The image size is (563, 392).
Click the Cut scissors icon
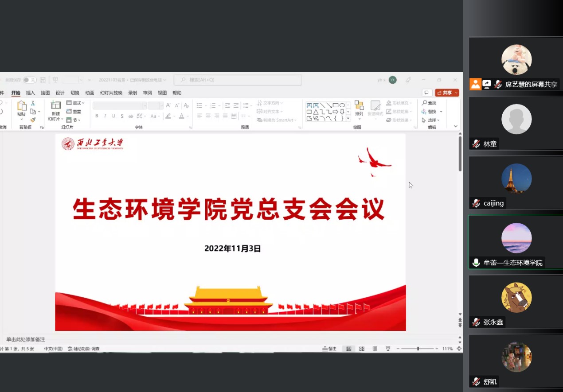[x=33, y=103]
